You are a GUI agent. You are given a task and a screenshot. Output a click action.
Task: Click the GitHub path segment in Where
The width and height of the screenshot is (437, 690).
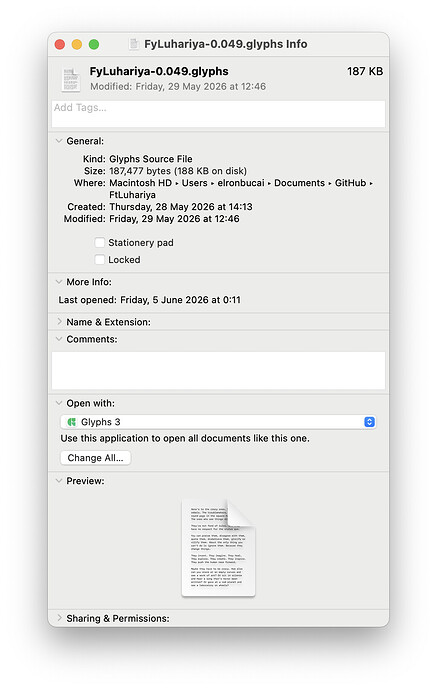(x=350, y=183)
